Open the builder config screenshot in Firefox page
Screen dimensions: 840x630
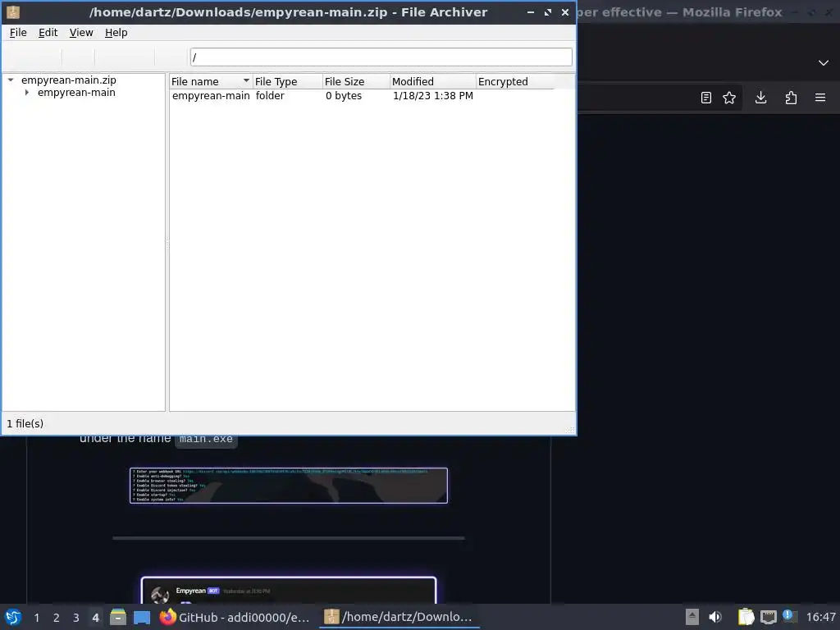click(288, 486)
